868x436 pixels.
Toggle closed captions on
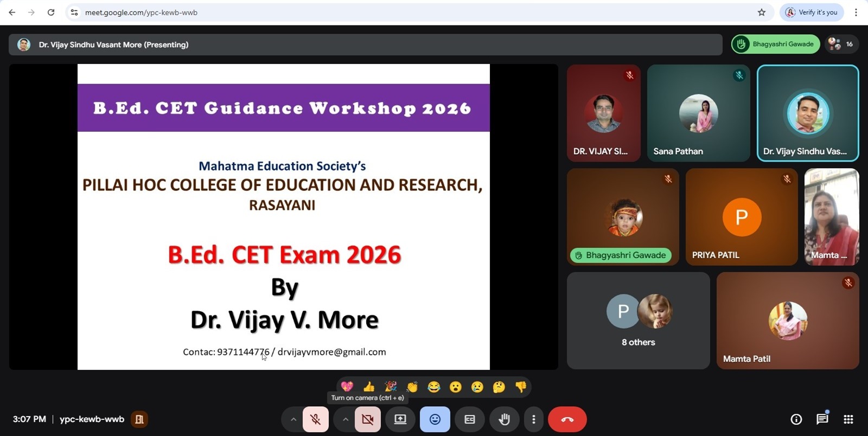click(x=470, y=419)
